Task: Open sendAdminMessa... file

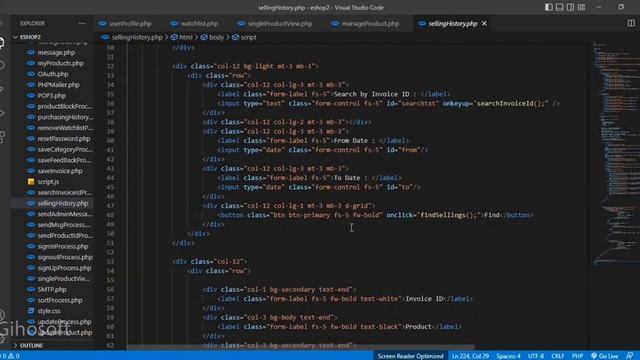Action: pyautogui.click(x=64, y=214)
